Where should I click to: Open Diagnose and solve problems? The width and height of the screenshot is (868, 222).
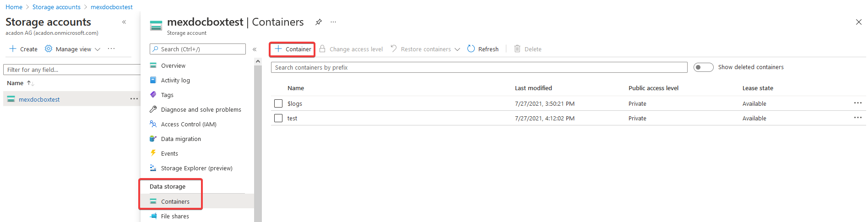(x=201, y=109)
